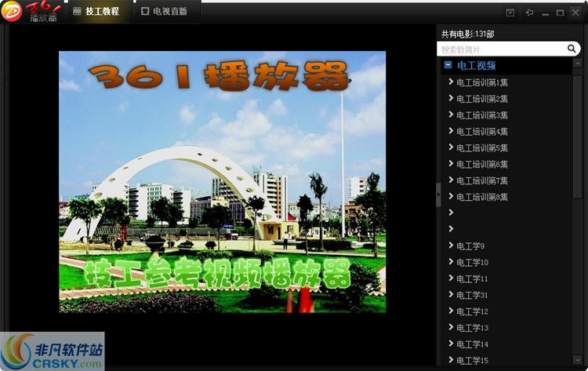The height and width of the screenshot is (371, 588).
Task: Click chevron beside 电工学12
Action: point(451,311)
